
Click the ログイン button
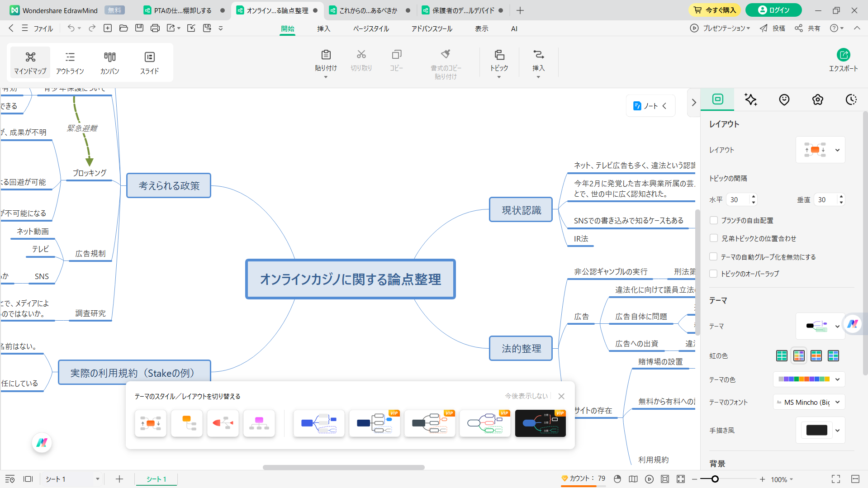click(773, 10)
